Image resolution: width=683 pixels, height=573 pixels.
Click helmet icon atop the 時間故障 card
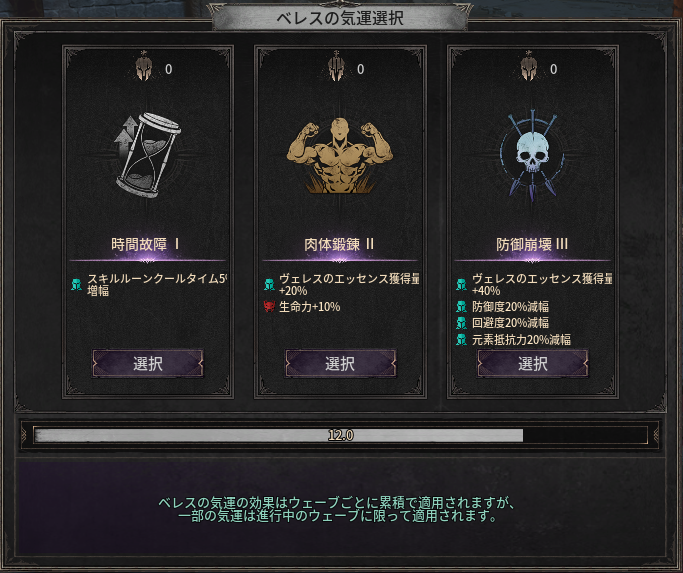pyautogui.click(x=144, y=67)
